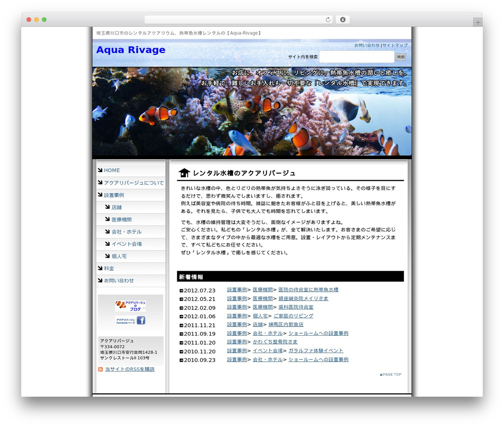Open お問い合わせ sidebar menu item
Image resolution: width=504 pixels, height=427 pixels.
coord(119,280)
